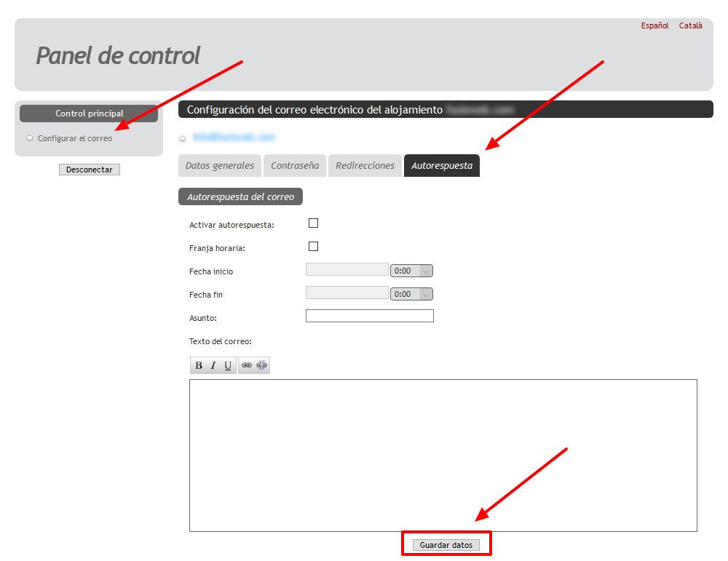728x561 pixels.
Task: Click the Guardar datos button
Action: [x=446, y=545]
